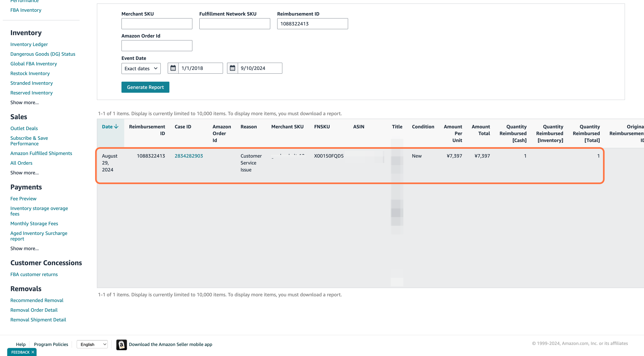Screen dimensions: 644x356
Task: Open Removal Shipment Detail report
Action: 38,320
